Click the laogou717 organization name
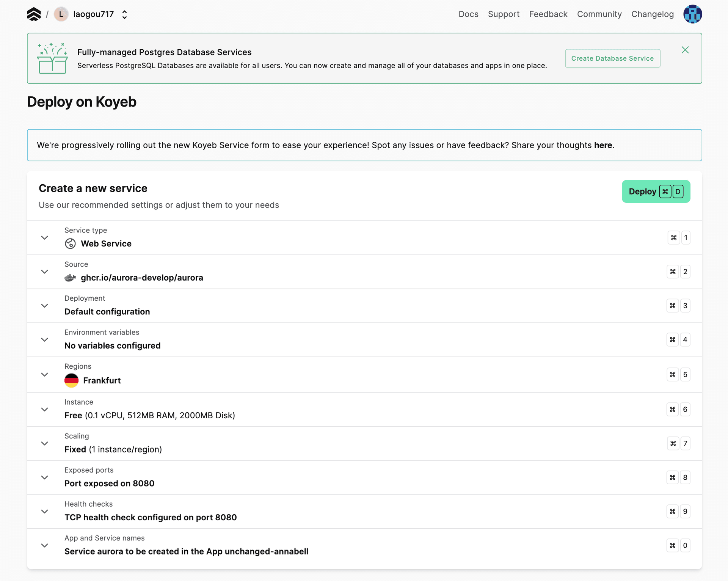Screen dimensions: 728x581 coord(94,14)
